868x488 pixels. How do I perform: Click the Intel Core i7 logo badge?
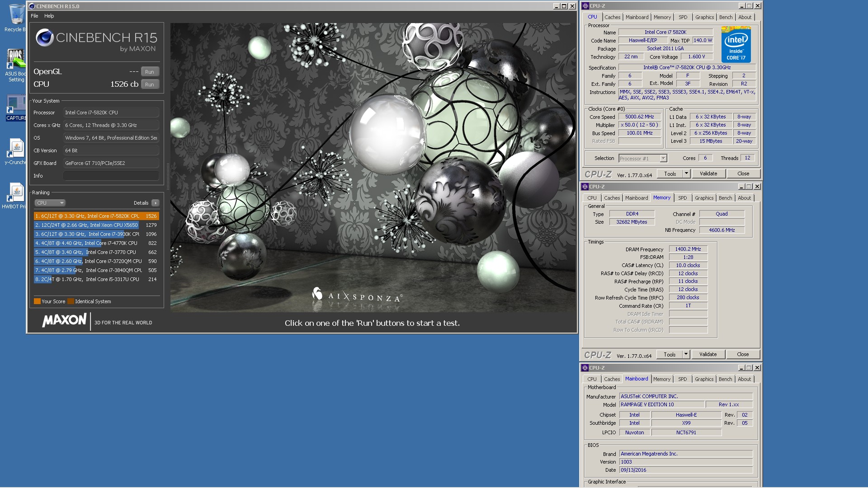click(736, 44)
